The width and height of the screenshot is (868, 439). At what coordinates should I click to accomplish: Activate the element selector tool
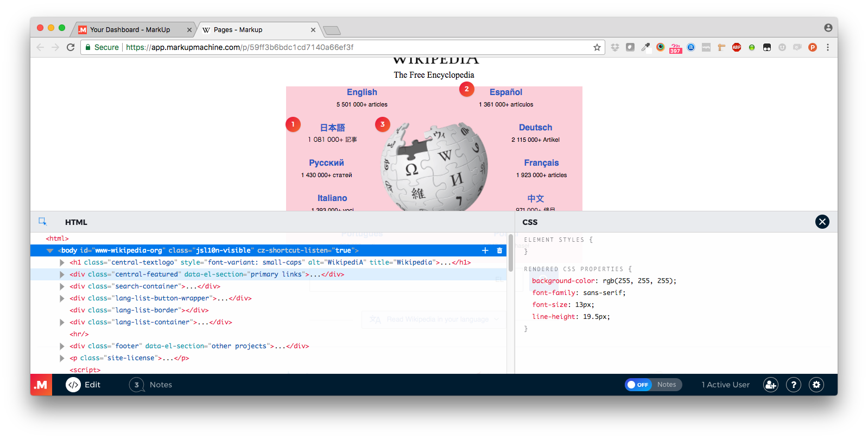point(42,221)
